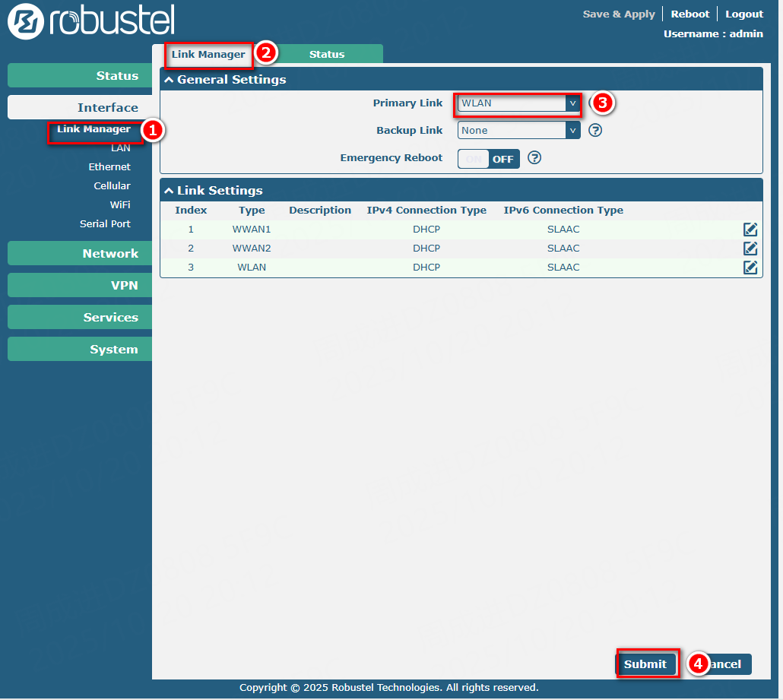Log out using the Logout link
This screenshot has width=783, height=700.
(x=743, y=14)
